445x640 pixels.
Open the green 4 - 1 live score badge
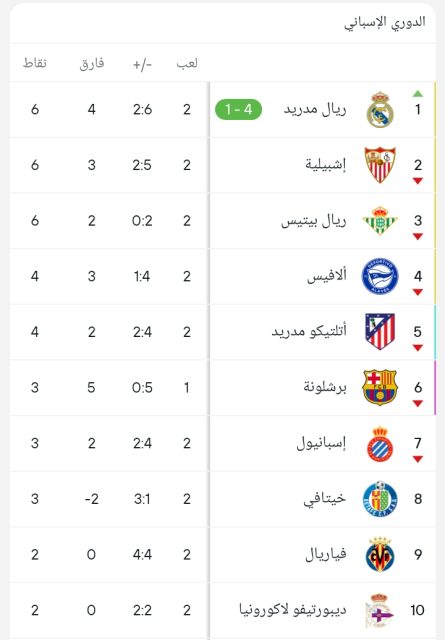pos(238,109)
